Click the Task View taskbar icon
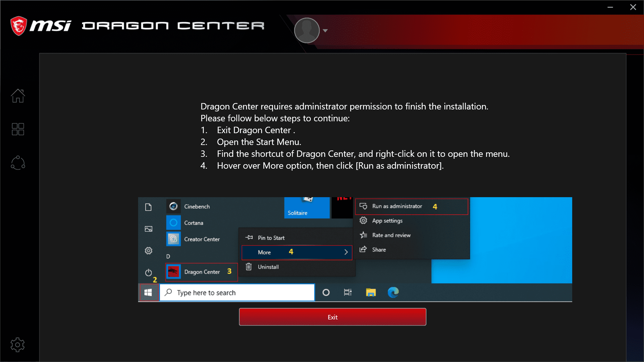The height and width of the screenshot is (362, 644). click(348, 292)
